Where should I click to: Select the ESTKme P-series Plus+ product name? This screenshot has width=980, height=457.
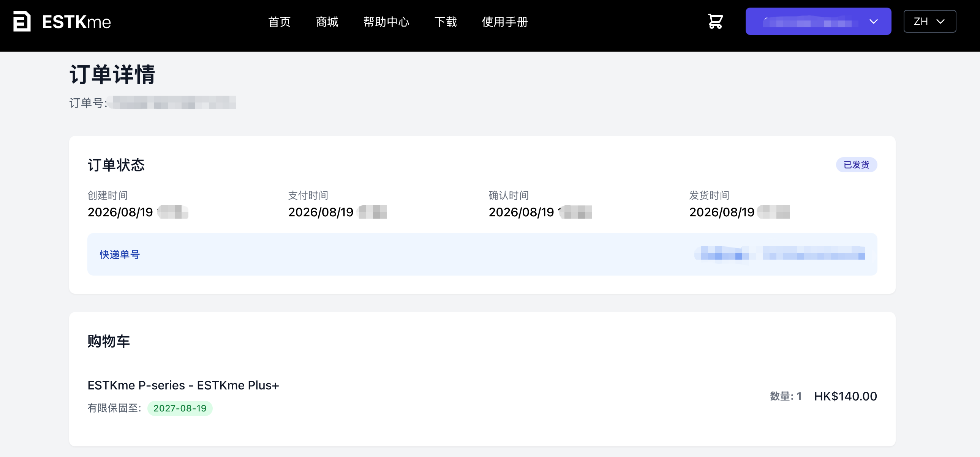(x=183, y=385)
